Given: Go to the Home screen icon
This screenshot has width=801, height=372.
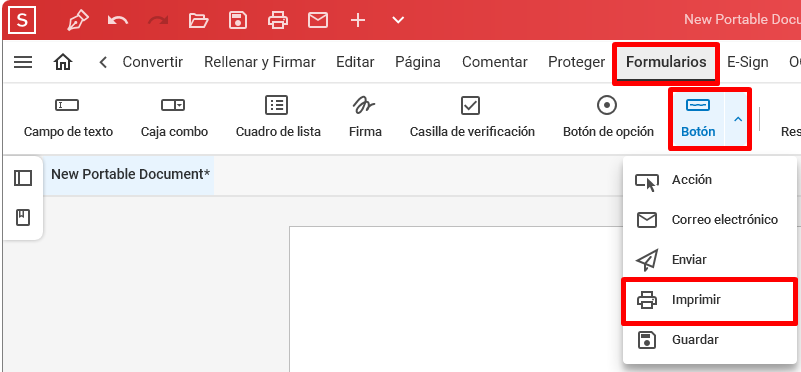Looking at the screenshot, I should (63, 62).
